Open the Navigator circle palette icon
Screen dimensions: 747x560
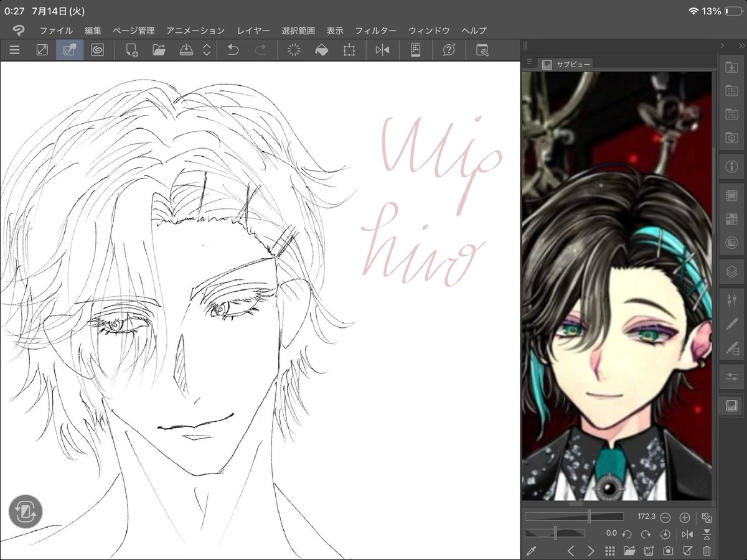tap(731, 243)
